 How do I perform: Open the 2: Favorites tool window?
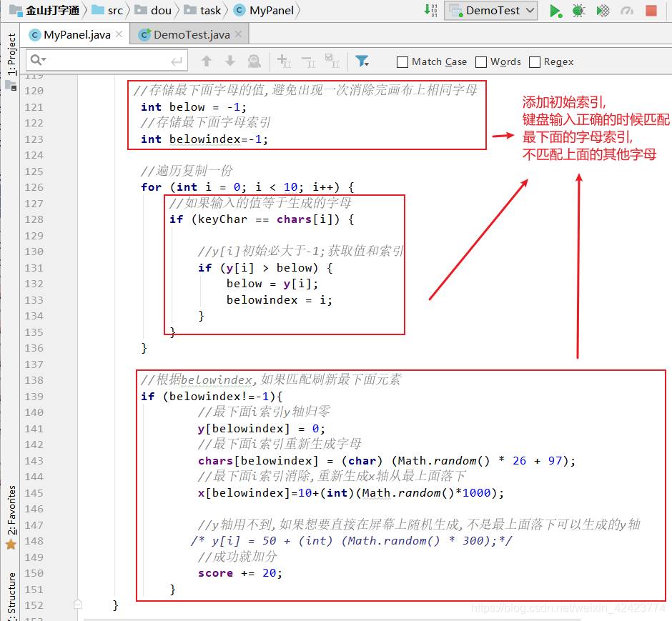11,510
